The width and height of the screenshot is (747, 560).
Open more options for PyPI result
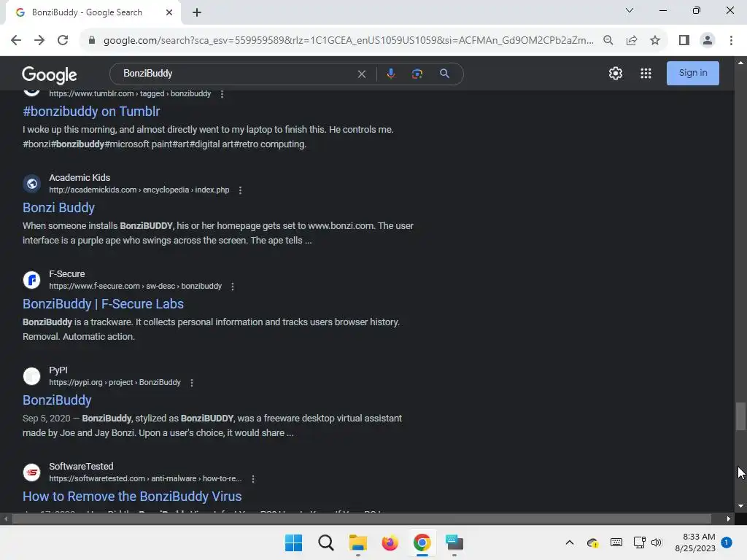(x=192, y=382)
